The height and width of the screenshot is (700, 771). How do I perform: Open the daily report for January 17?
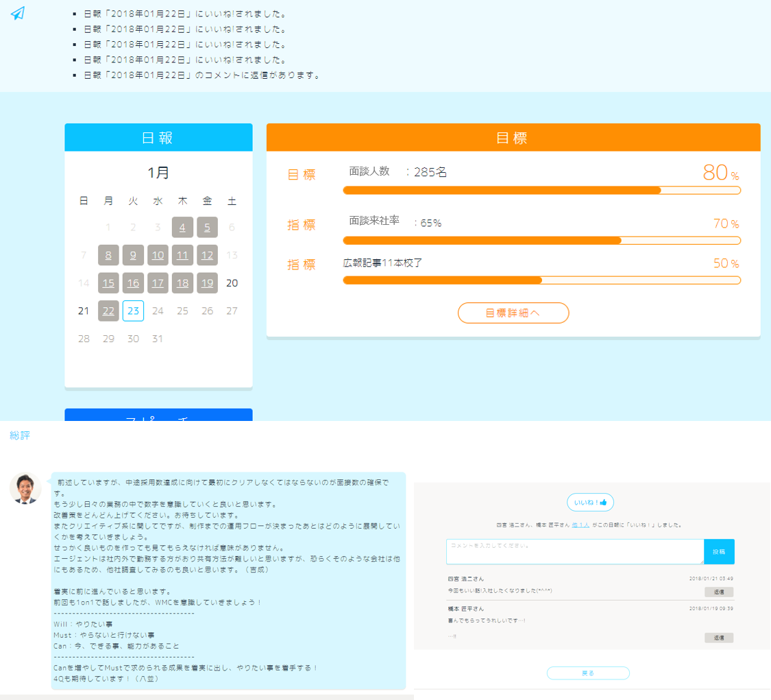tap(158, 283)
